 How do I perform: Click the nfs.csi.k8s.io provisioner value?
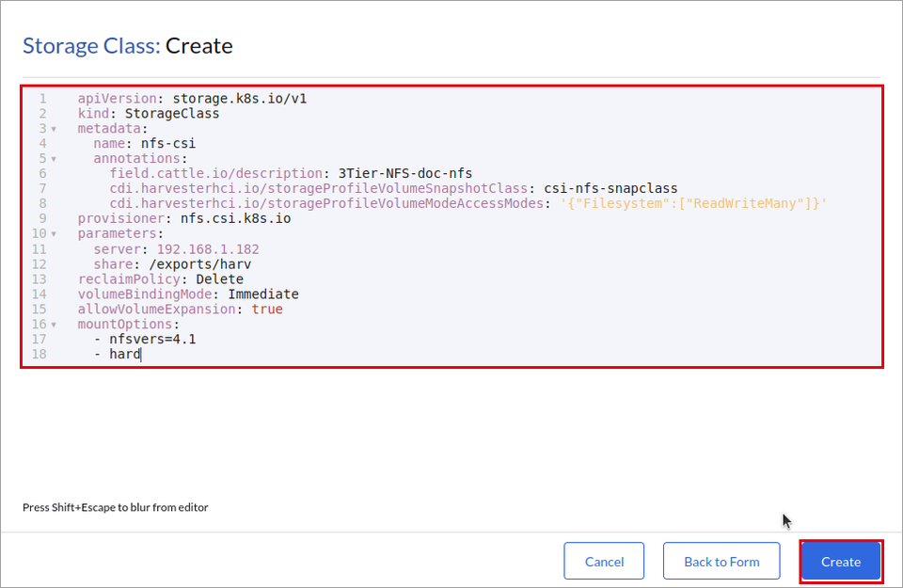point(235,218)
